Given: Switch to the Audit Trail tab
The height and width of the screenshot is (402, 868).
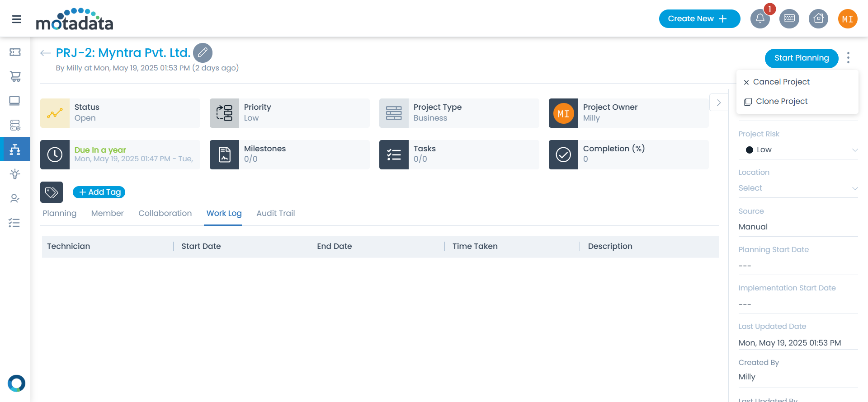Looking at the screenshot, I should [276, 213].
